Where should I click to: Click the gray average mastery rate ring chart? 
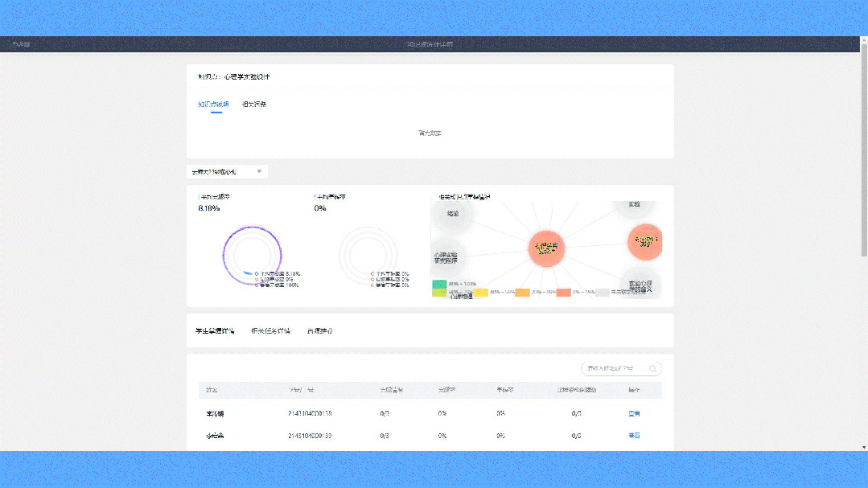[x=368, y=255]
